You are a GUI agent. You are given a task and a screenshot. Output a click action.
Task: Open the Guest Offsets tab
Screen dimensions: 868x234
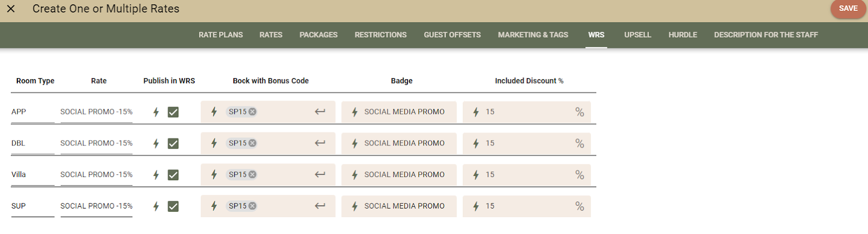(452, 35)
